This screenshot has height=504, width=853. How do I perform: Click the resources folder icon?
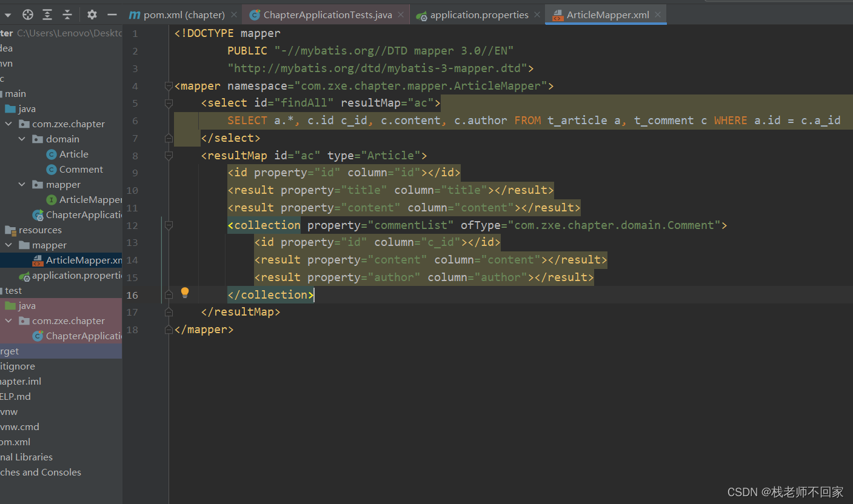pyautogui.click(x=10, y=230)
